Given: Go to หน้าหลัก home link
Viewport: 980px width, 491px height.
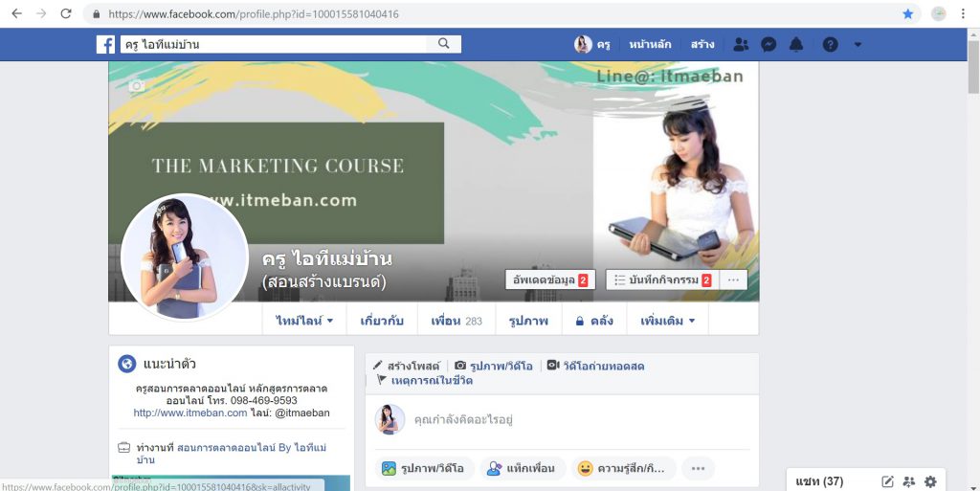Looking at the screenshot, I should (x=650, y=44).
